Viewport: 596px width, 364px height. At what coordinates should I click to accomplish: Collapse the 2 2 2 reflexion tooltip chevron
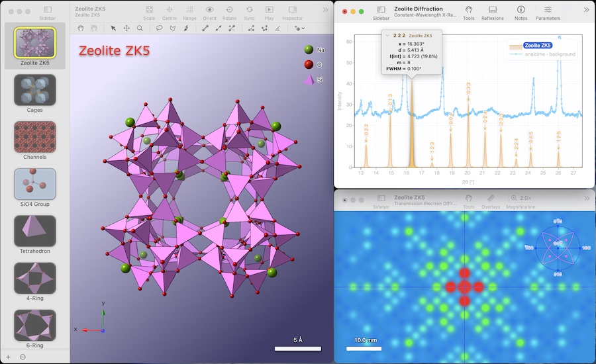pos(387,35)
